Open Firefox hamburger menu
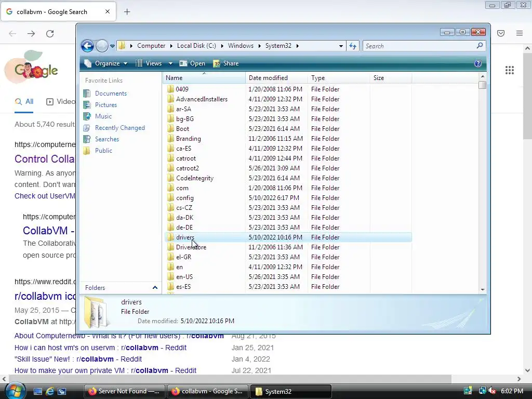Image resolution: width=532 pixels, height=399 pixels. 520,33
